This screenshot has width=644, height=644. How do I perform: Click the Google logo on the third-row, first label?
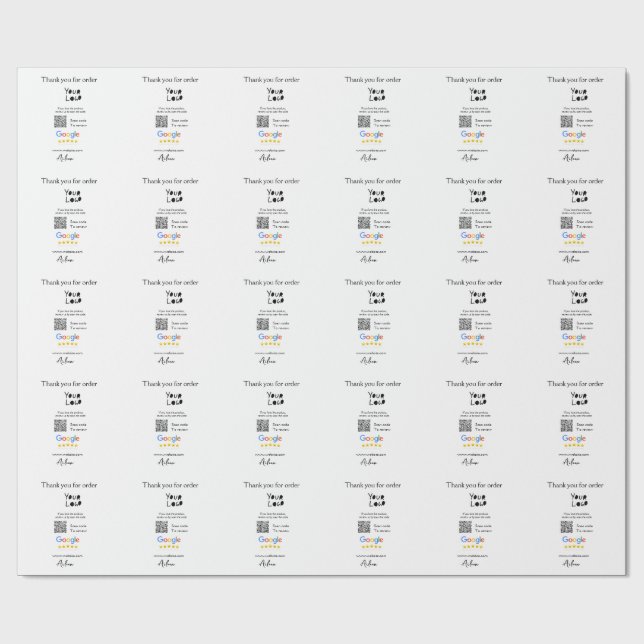click(67, 338)
